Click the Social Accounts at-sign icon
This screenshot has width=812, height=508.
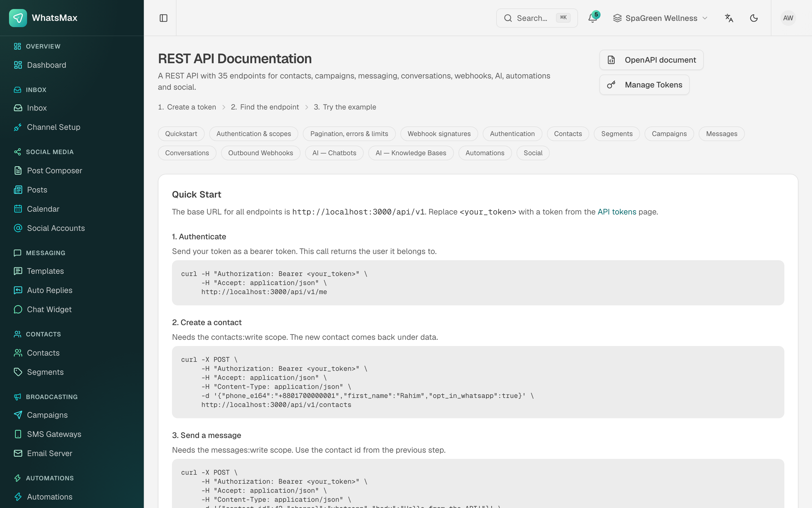[18, 228]
